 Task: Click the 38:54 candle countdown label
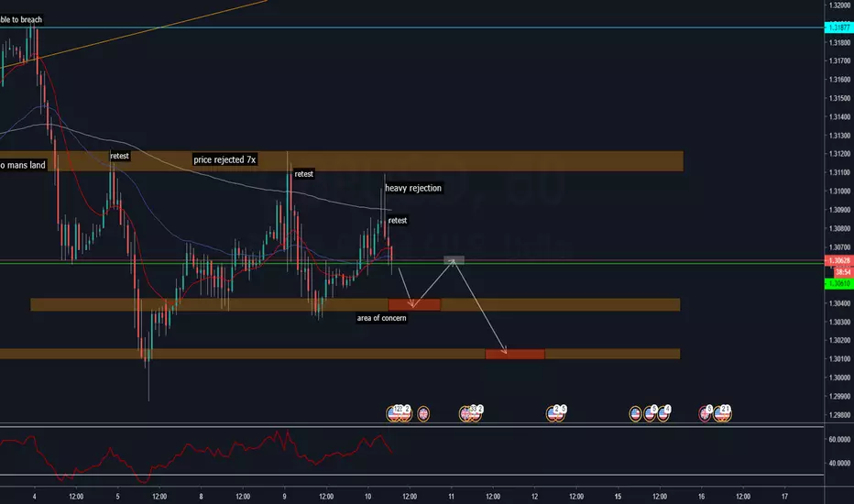[843, 272]
